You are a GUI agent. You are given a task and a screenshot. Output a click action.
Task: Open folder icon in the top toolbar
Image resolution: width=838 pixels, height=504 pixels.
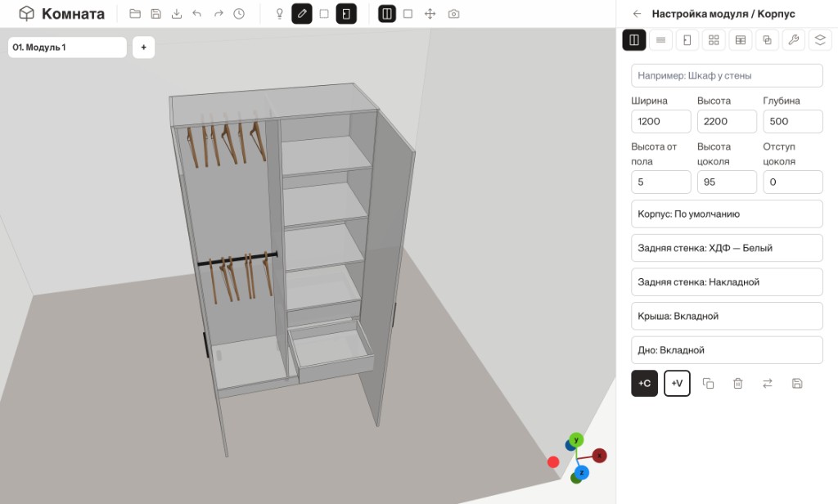click(135, 14)
